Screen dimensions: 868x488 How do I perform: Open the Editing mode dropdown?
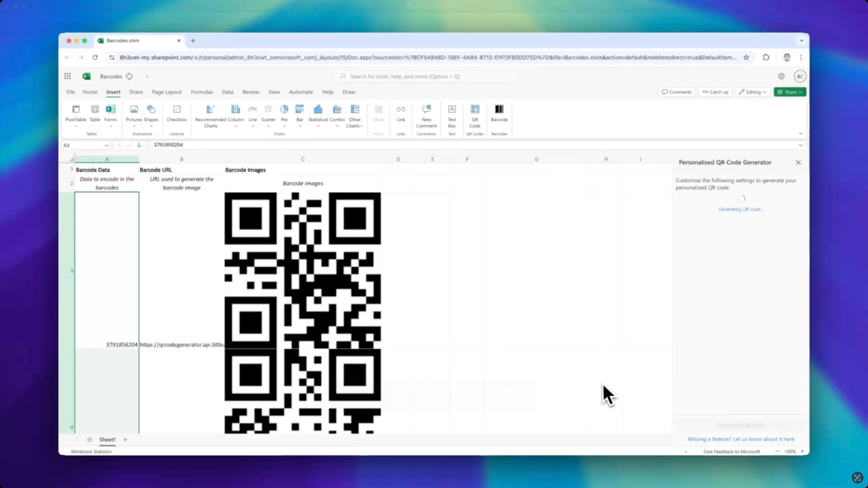[753, 92]
